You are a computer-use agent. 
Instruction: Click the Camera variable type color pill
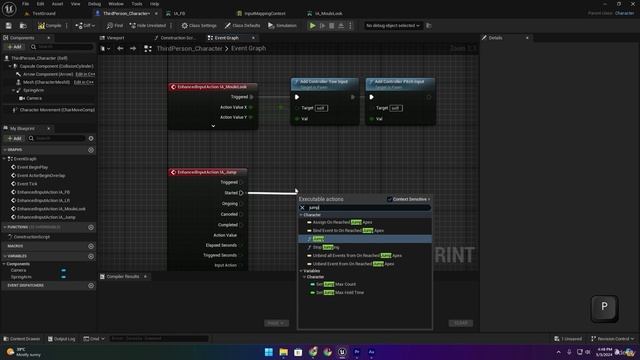tap(64, 270)
